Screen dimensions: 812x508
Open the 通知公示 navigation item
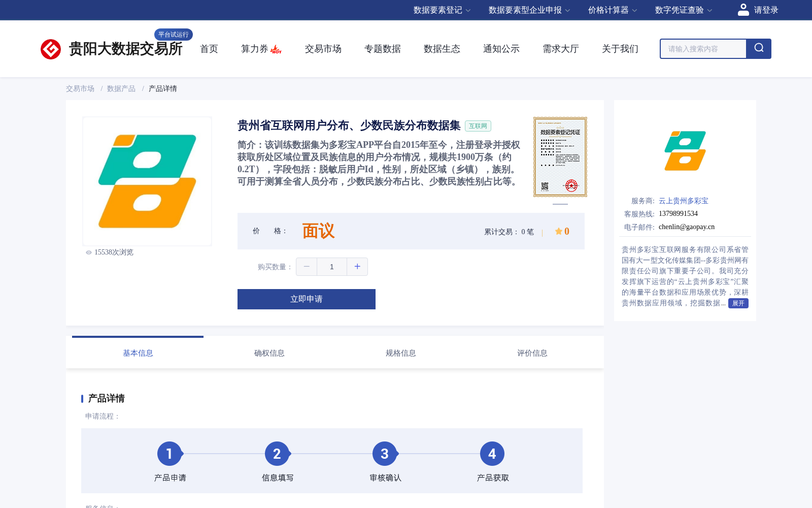(x=501, y=49)
